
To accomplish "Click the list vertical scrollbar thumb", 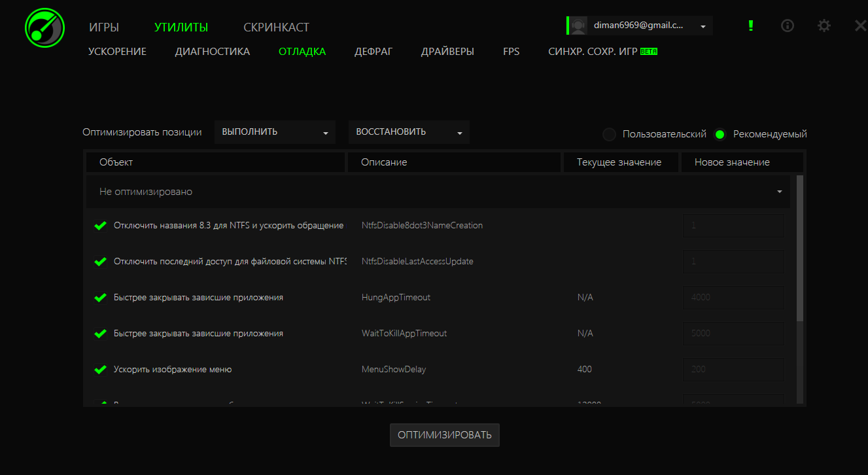I will tap(800, 249).
